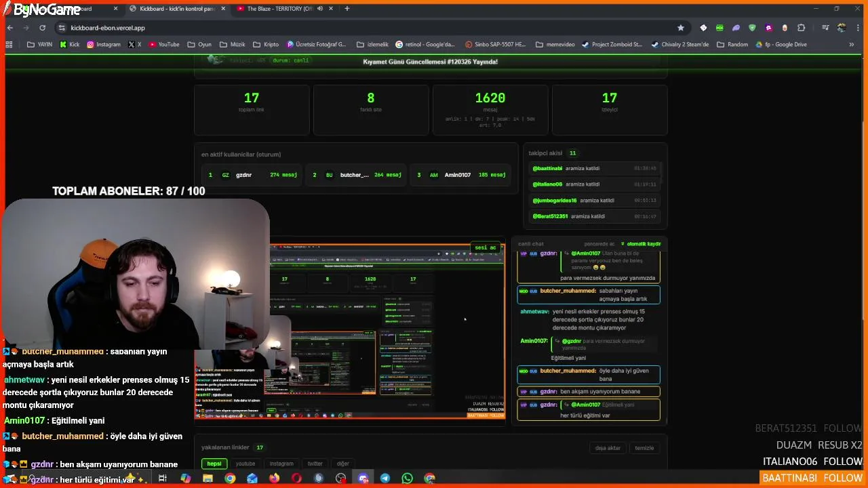Open the Chivalry 2 Steam'de bookmark

coord(680,45)
